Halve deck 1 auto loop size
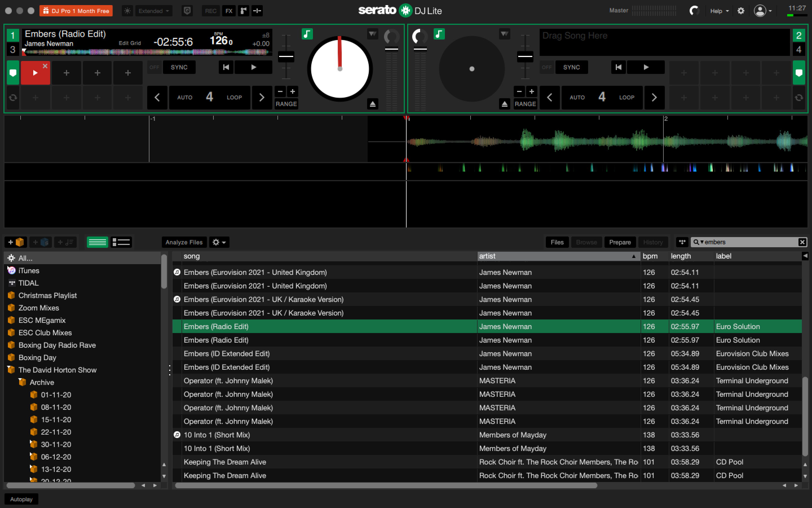 [157, 97]
